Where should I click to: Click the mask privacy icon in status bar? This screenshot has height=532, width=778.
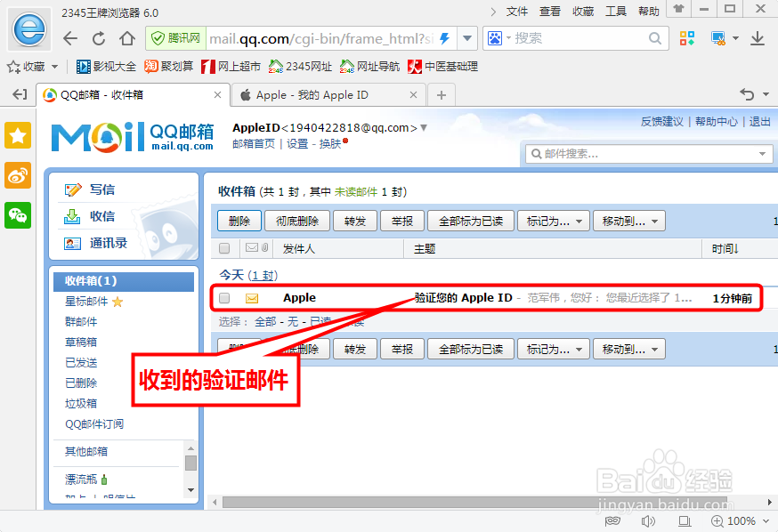pyautogui.click(x=612, y=521)
